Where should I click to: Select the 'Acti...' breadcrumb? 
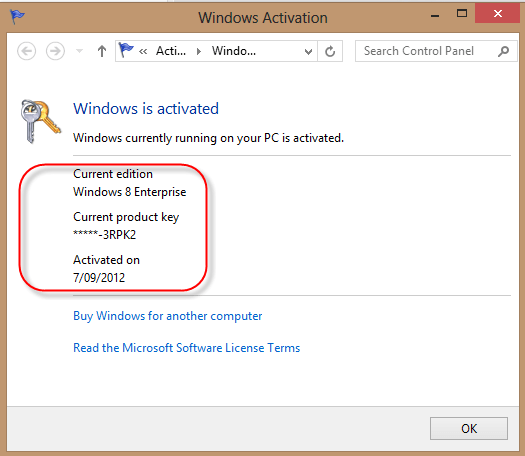(171, 51)
